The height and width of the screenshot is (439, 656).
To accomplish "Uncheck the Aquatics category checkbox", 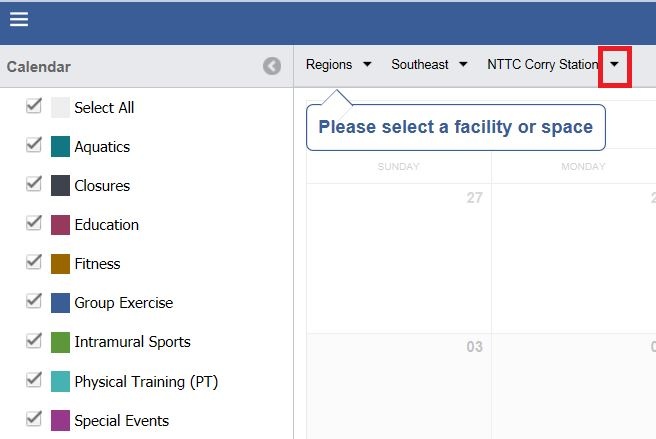I will [x=34, y=145].
